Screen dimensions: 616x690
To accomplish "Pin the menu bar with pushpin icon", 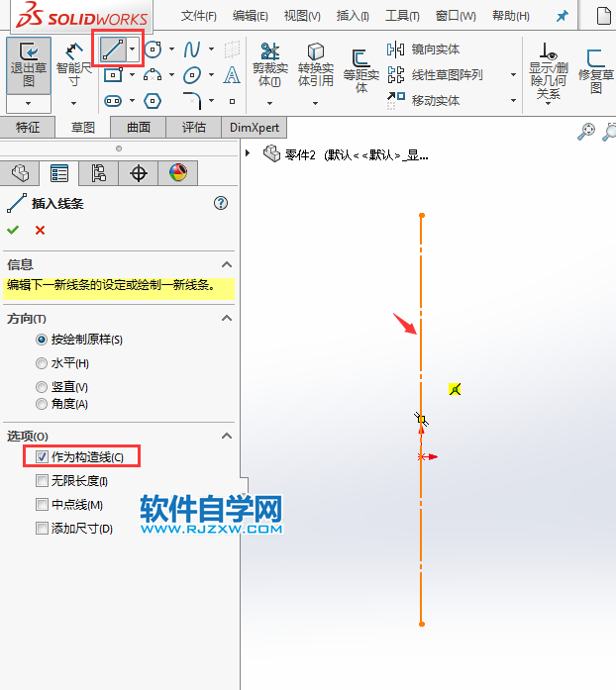I will (x=563, y=16).
